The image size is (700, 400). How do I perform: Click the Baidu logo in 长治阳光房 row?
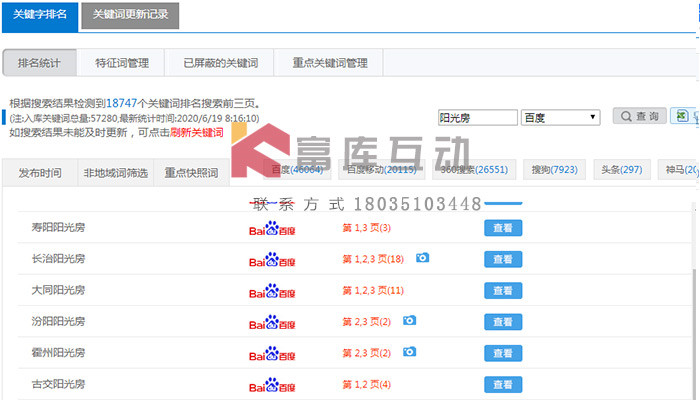tap(272, 259)
